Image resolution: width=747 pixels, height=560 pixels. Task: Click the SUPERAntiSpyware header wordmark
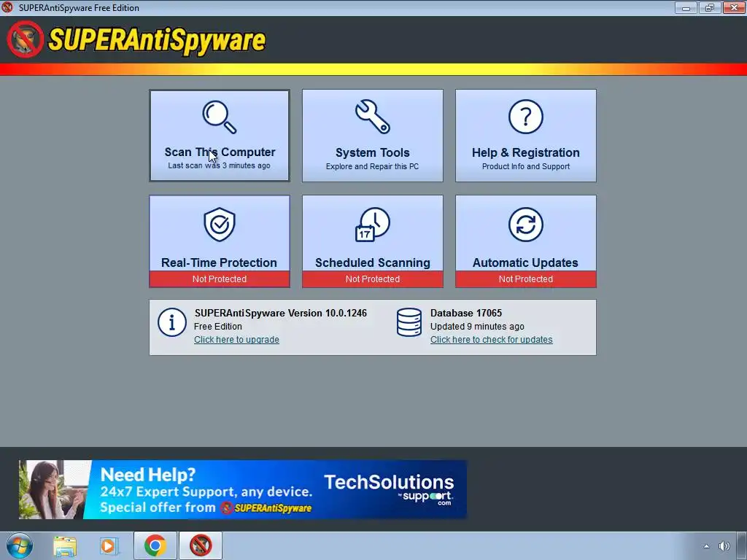pos(158,40)
